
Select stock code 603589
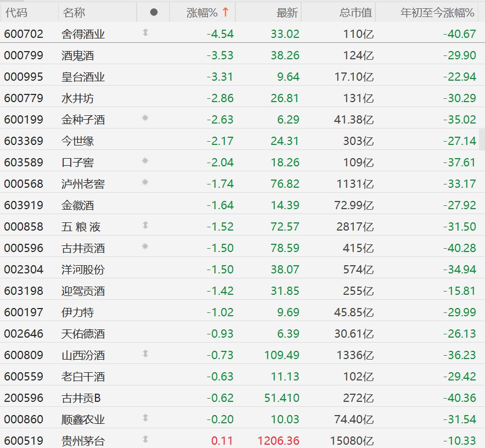tap(24, 162)
